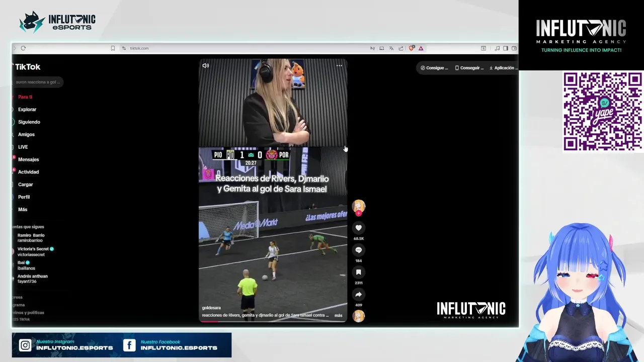Mute the video with speaker icon
Image resolution: width=644 pixels, height=362 pixels.
click(205, 65)
